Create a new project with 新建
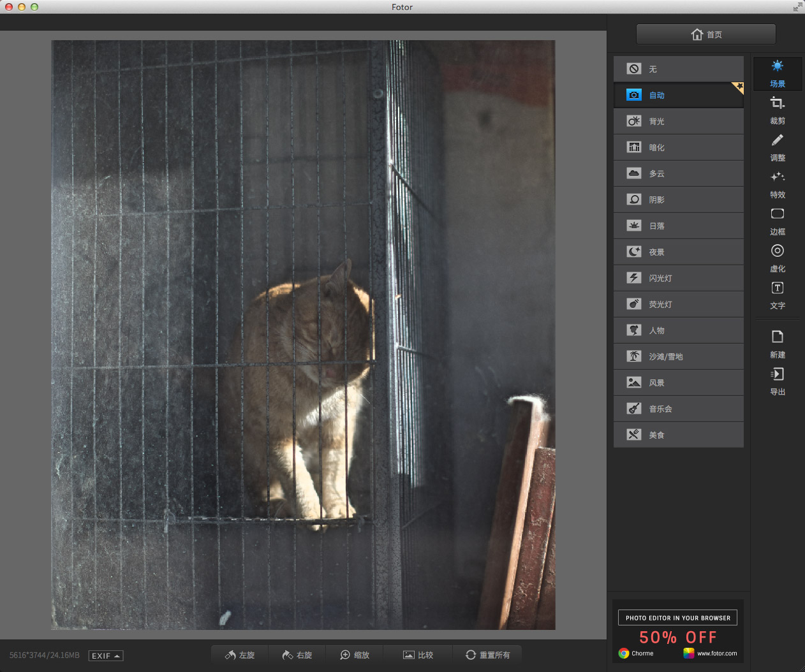The height and width of the screenshot is (672, 805). (777, 344)
